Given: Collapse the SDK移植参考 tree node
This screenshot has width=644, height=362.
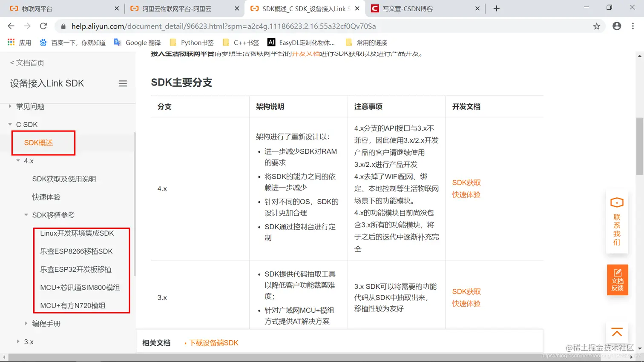Looking at the screenshot, I should click(x=26, y=215).
